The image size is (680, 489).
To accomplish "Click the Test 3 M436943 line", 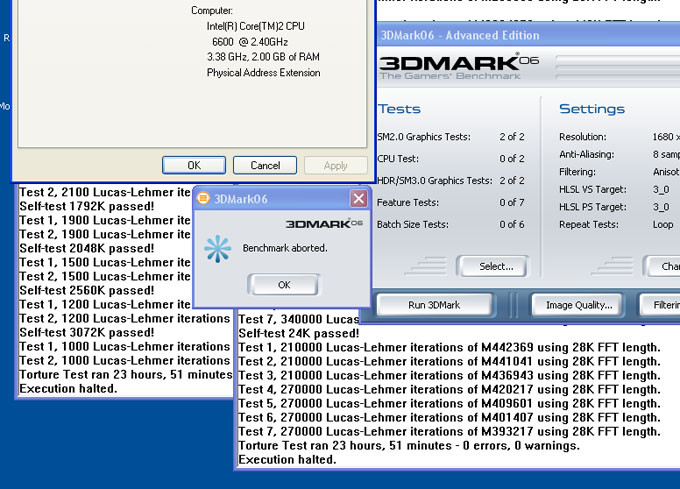I will 449,375.
